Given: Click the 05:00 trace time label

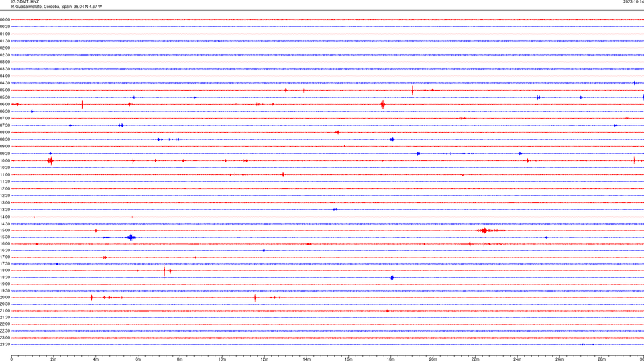Looking at the screenshot, I should [x=5, y=90].
